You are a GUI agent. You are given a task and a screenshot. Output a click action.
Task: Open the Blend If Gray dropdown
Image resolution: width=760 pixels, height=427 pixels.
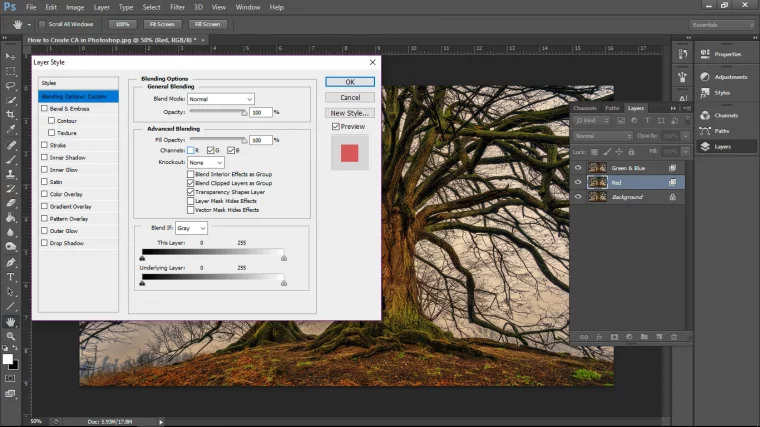(x=191, y=228)
